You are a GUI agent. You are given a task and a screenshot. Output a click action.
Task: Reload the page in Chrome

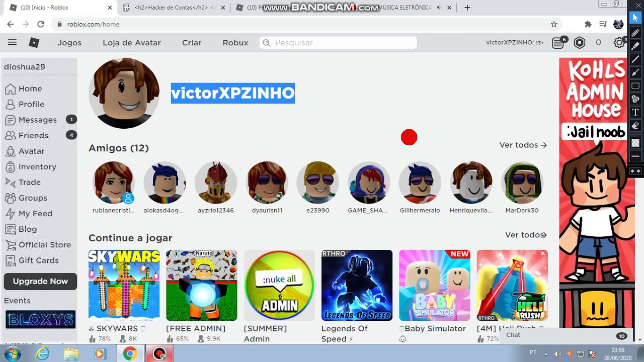click(x=41, y=24)
